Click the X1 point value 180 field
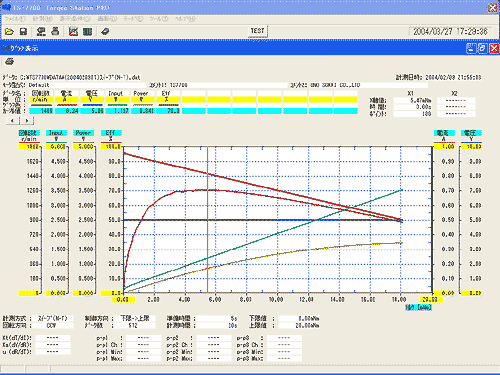Image resolution: width=500 pixels, height=375 pixels. coord(413,114)
